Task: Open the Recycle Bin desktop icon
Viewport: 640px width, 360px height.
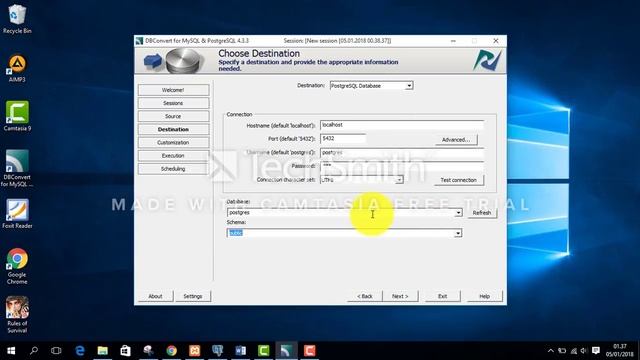Action: point(17,19)
